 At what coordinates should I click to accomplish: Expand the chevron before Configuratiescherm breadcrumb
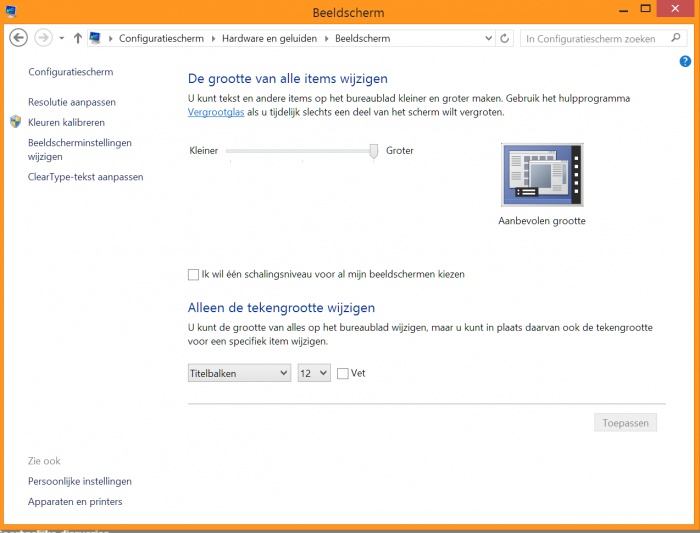tap(110, 39)
